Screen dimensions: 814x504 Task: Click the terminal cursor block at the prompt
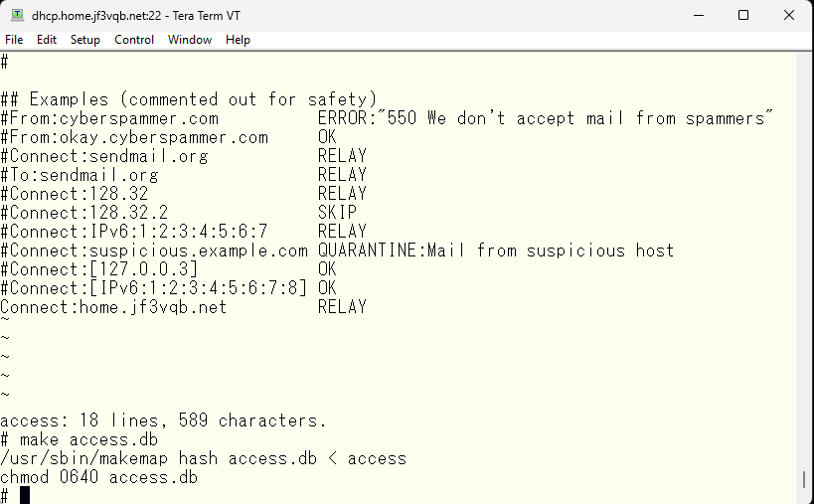pyautogui.click(x=25, y=496)
